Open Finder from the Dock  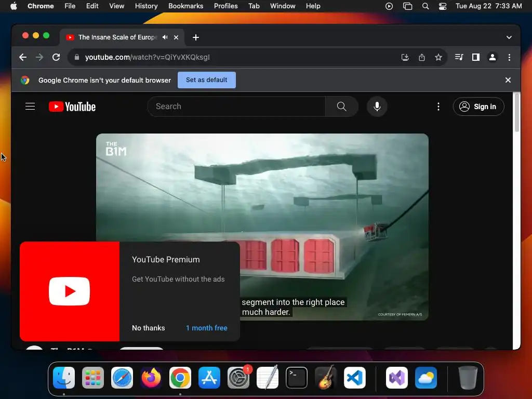click(x=64, y=378)
